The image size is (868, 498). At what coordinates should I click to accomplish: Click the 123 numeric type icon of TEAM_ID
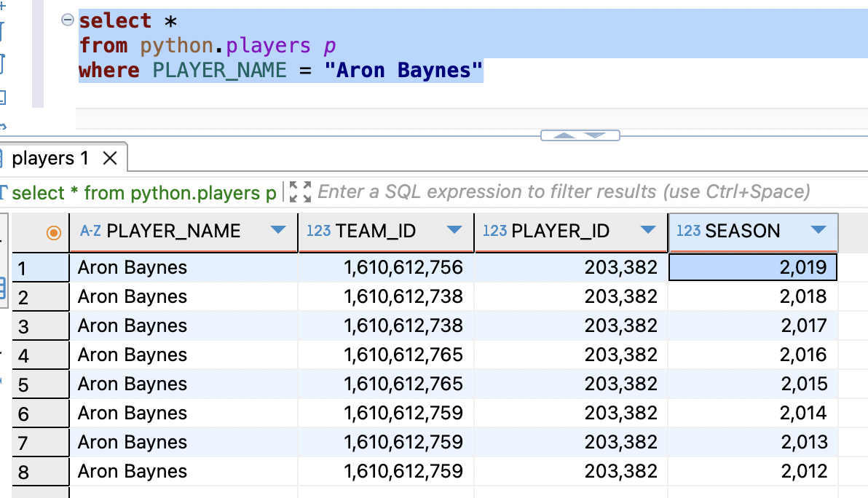(319, 231)
